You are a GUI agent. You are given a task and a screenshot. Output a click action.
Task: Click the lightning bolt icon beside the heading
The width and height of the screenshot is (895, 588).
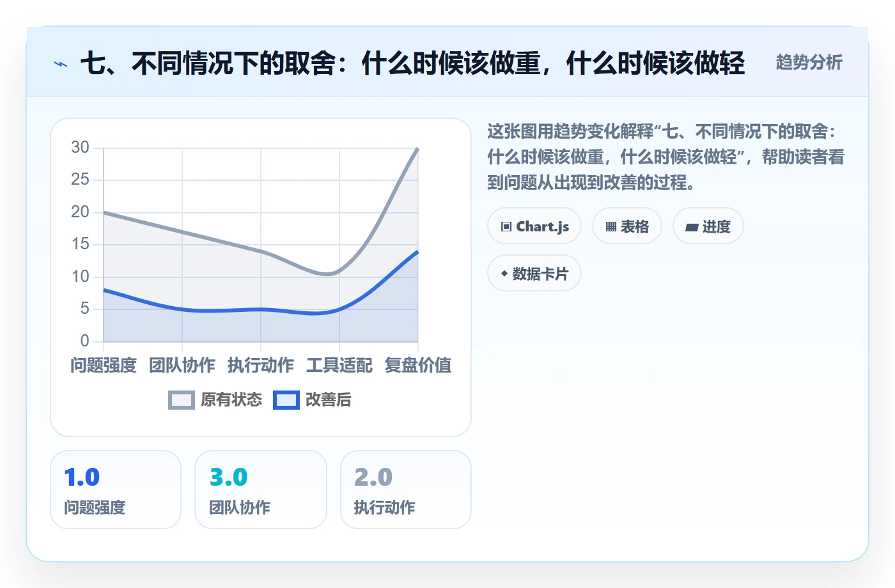(x=61, y=64)
